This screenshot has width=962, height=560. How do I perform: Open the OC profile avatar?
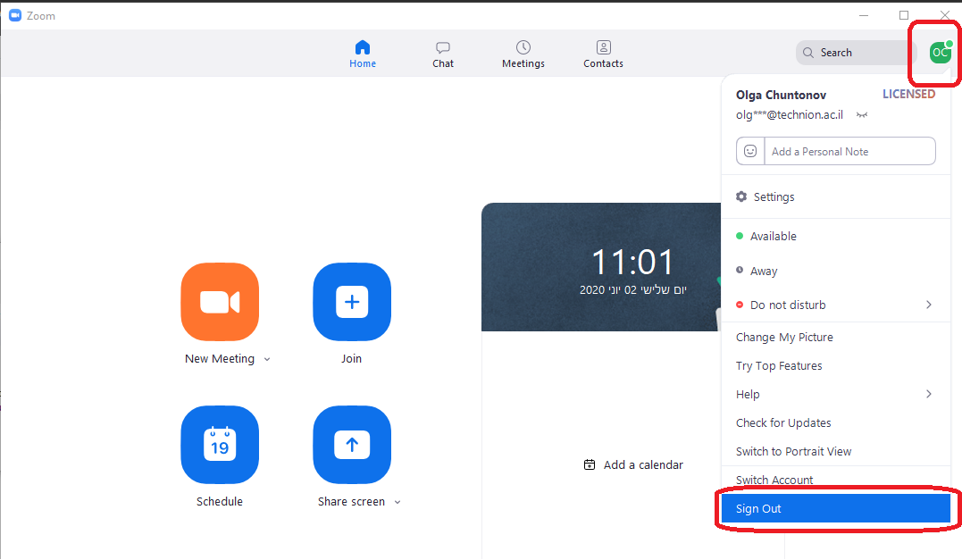[940, 53]
